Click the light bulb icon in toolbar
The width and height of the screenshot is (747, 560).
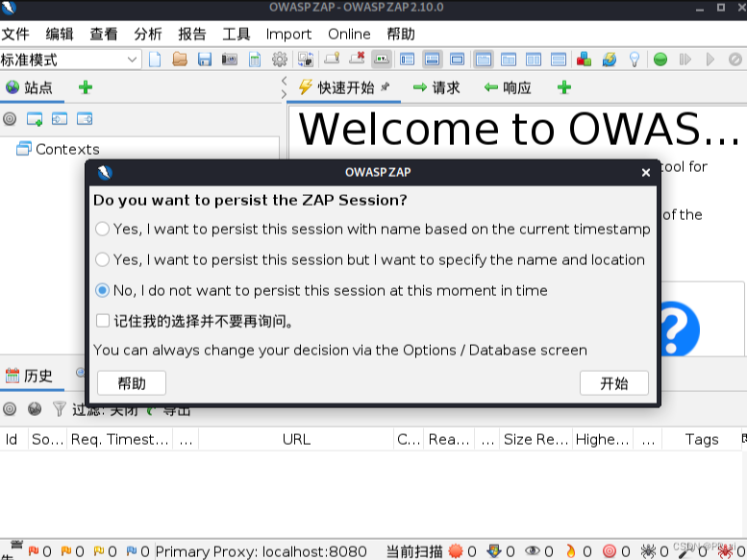pyautogui.click(x=635, y=60)
